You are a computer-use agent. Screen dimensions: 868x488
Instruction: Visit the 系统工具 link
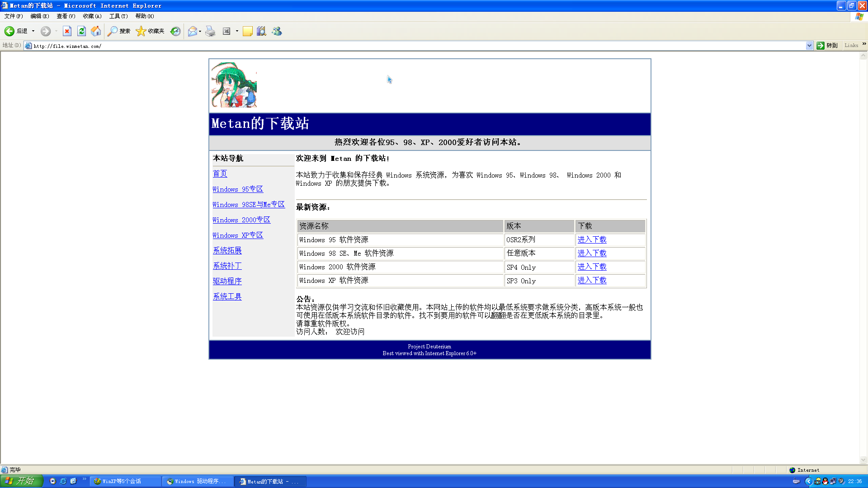click(x=227, y=297)
